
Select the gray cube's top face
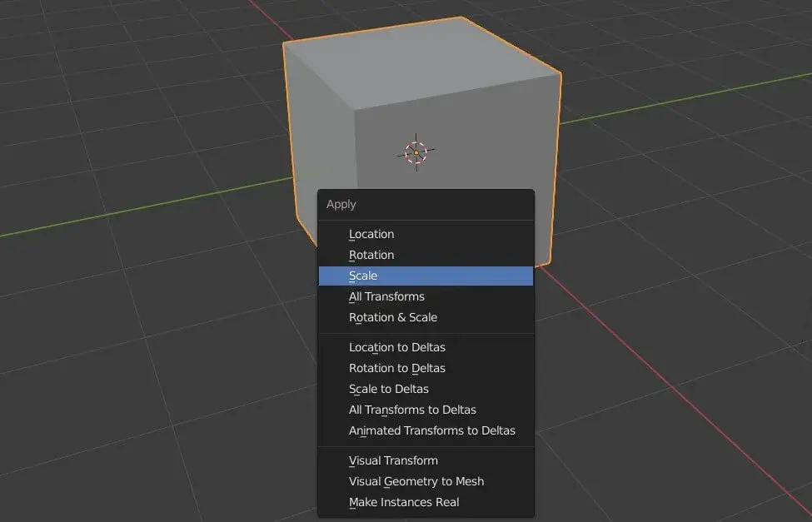pyautogui.click(x=422, y=62)
